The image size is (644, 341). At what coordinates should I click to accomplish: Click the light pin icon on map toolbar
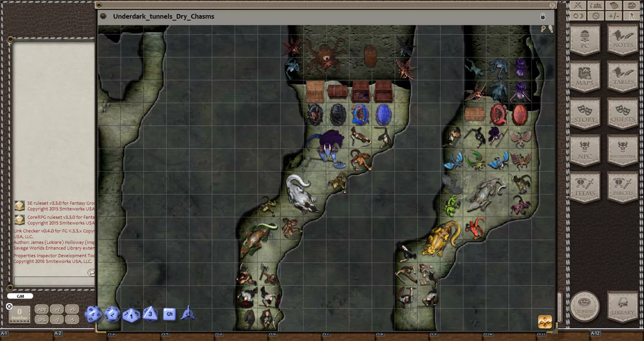[x=551, y=29]
